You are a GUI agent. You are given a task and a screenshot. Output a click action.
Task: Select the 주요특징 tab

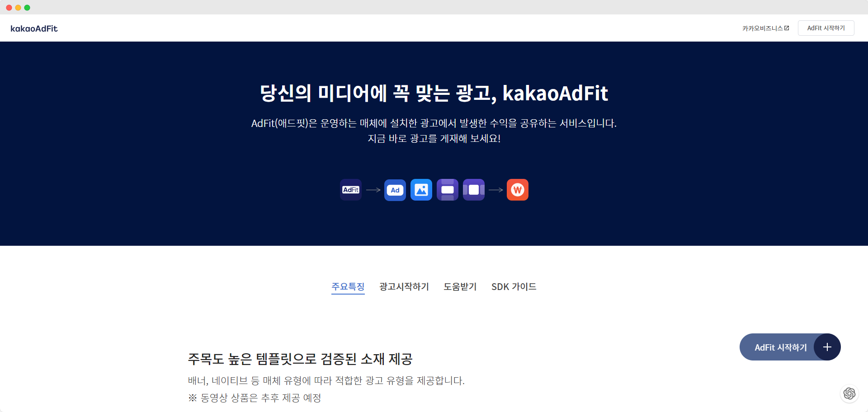(x=348, y=287)
